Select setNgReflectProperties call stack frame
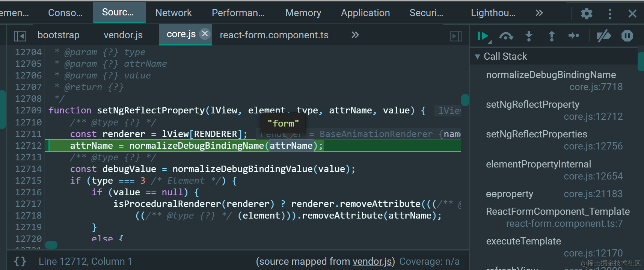Screen dimensions: 644x270 (x=554, y=140)
